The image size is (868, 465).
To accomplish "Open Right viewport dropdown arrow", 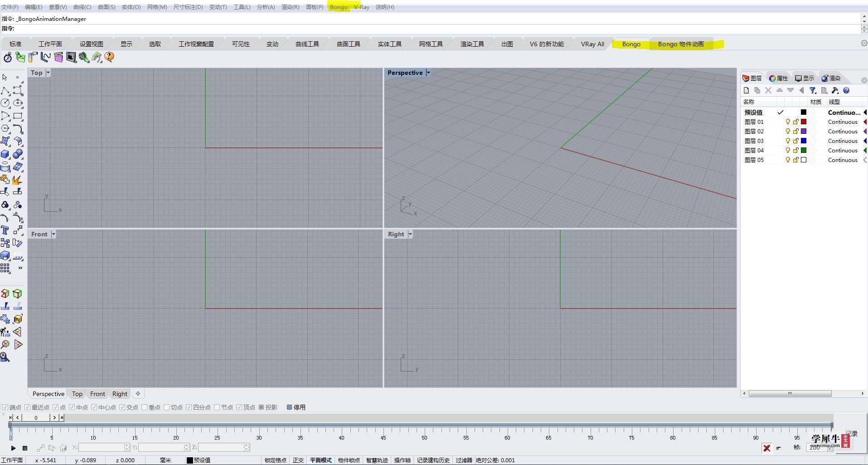I will (x=410, y=234).
